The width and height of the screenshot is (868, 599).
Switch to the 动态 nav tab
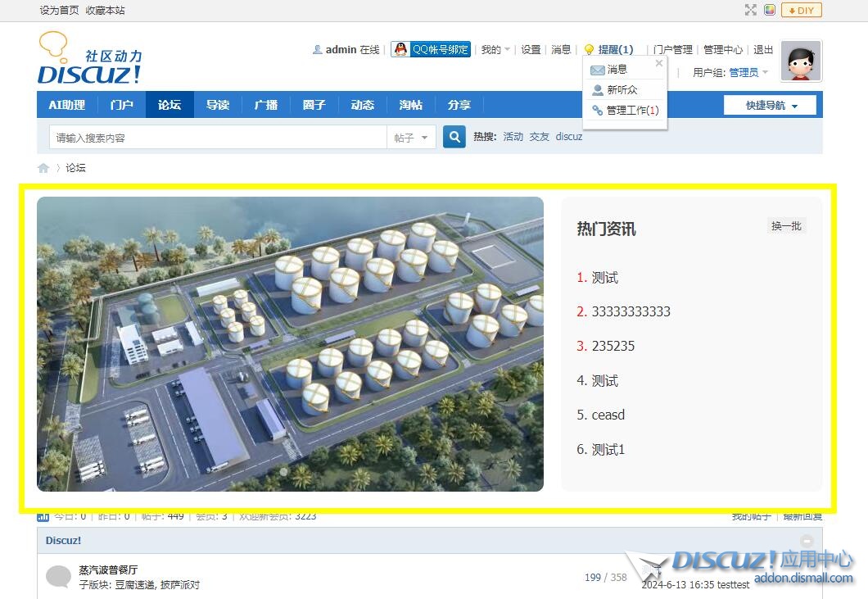coord(363,105)
